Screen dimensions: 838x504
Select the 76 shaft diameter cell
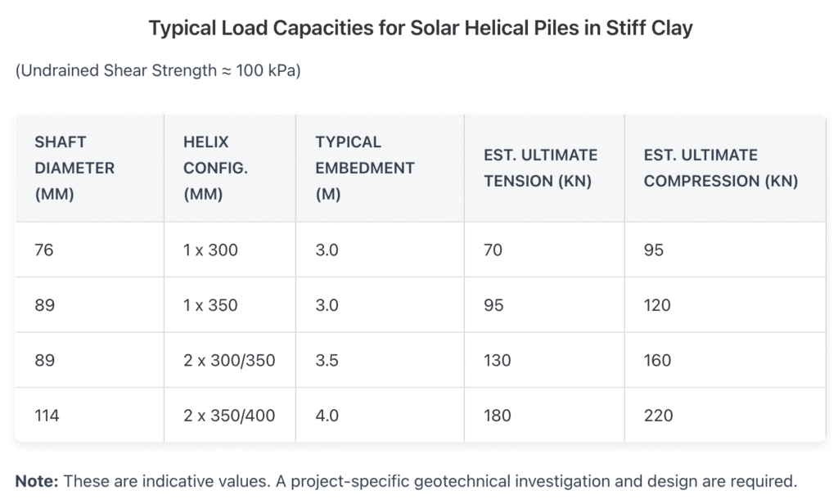point(44,250)
